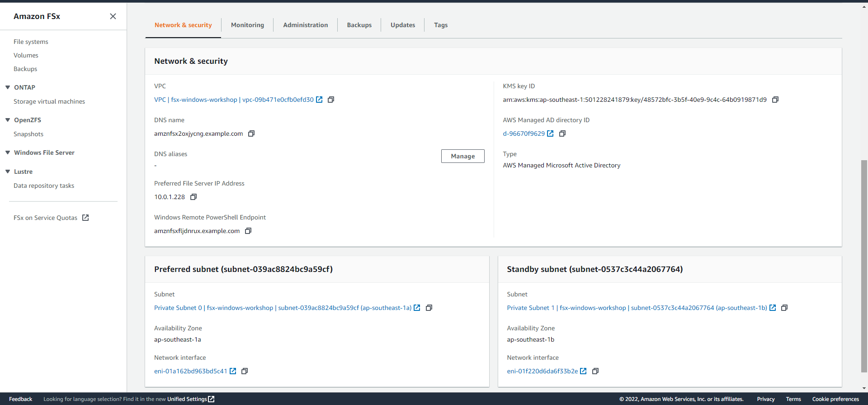Expand the Windows File Server section
The width and height of the screenshot is (868, 405).
8,152
